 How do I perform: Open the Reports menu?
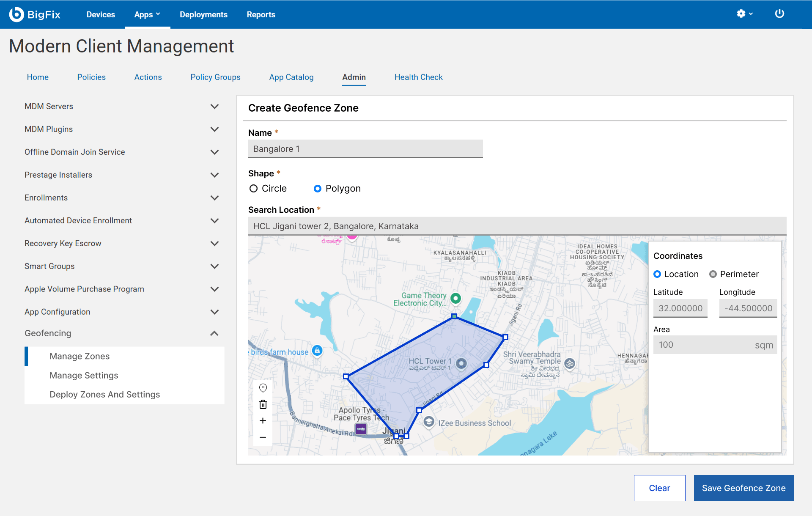tap(261, 14)
